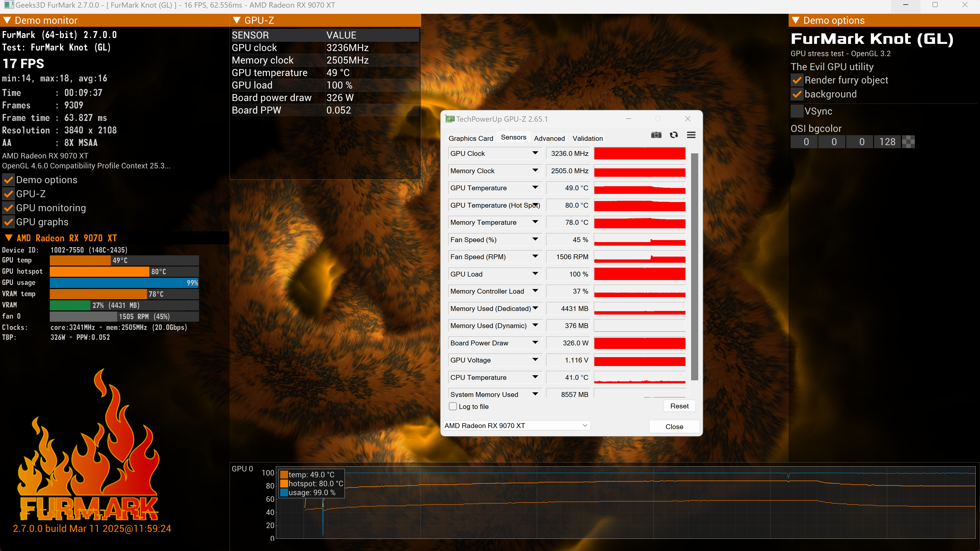The image size is (980, 551).
Task: Close the GPU-Z window with X
Action: click(688, 119)
